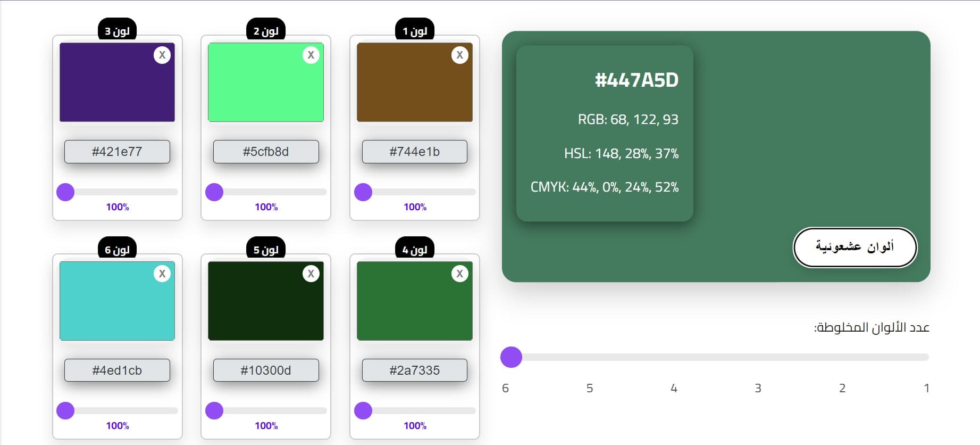Click color 2 percentage slider handle
The height and width of the screenshot is (445, 980).
click(x=214, y=192)
